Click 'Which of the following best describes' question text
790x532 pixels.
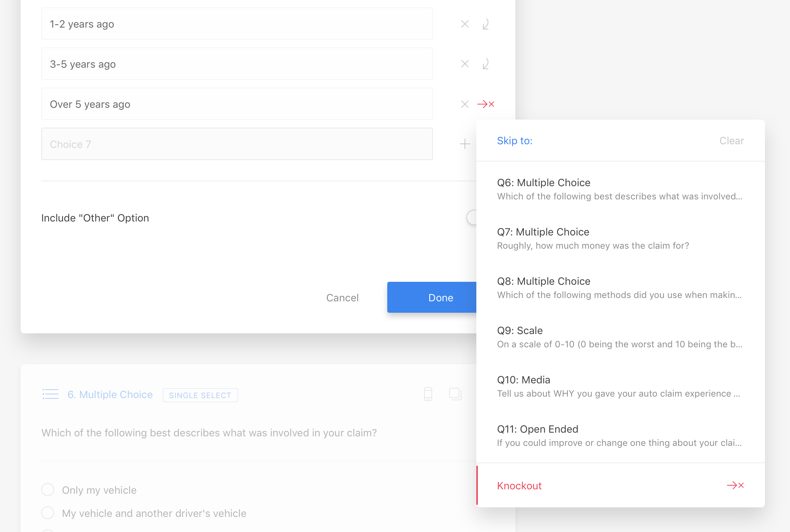[209, 433]
